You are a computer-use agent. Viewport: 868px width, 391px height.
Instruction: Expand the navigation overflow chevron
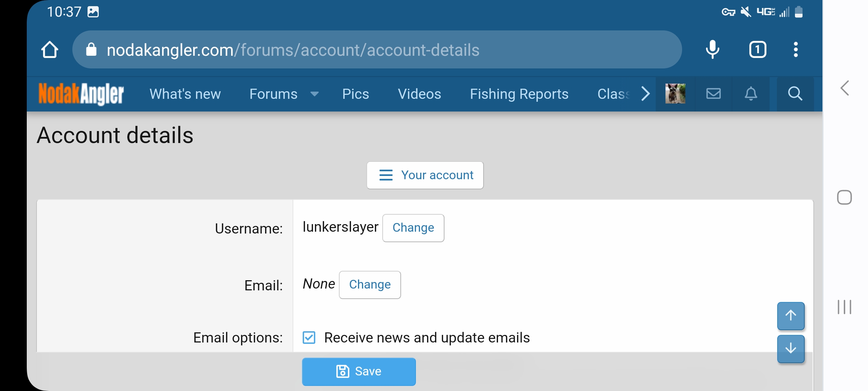[643, 93]
